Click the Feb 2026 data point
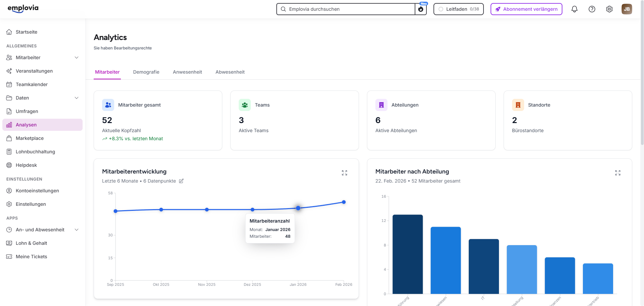The height and width of the screenshot is (306, 644). [344, 202]
